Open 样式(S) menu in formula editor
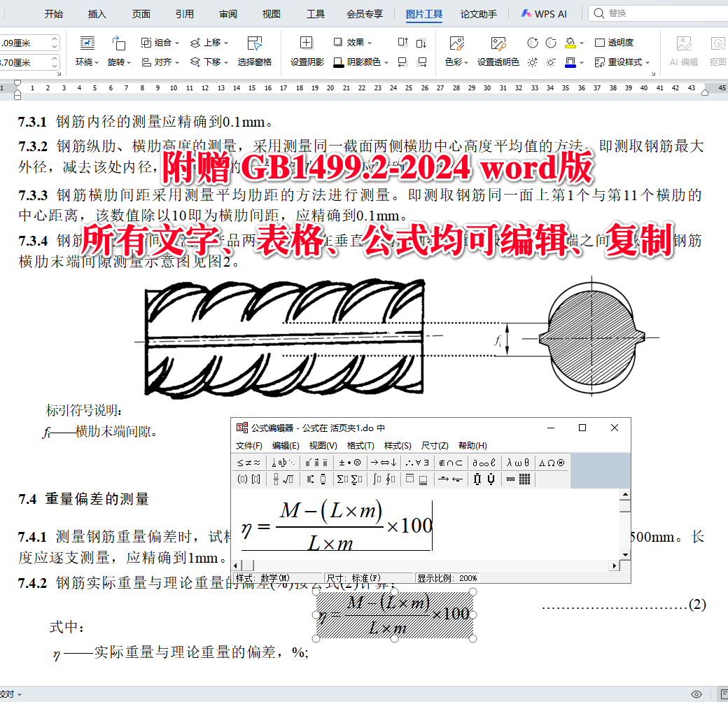This screenshot has width=728, height=702. (398, 446)
